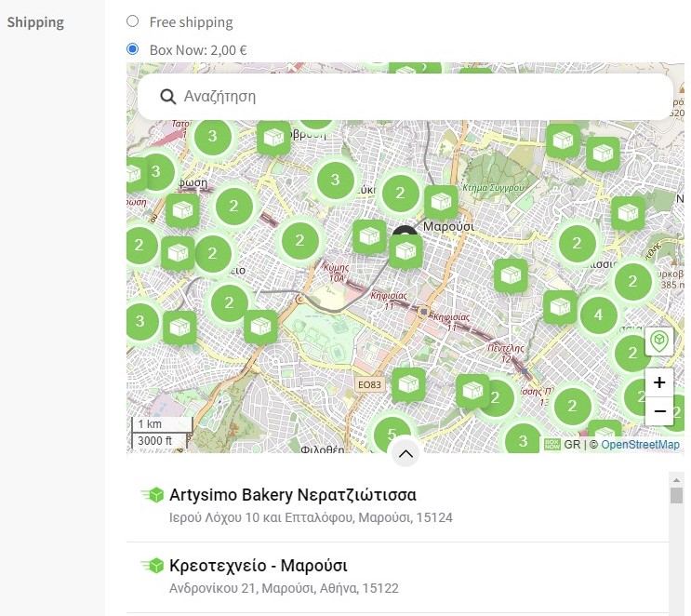Open the cluster marker labeled 4

pyautogui.click(x=598, y=315)
